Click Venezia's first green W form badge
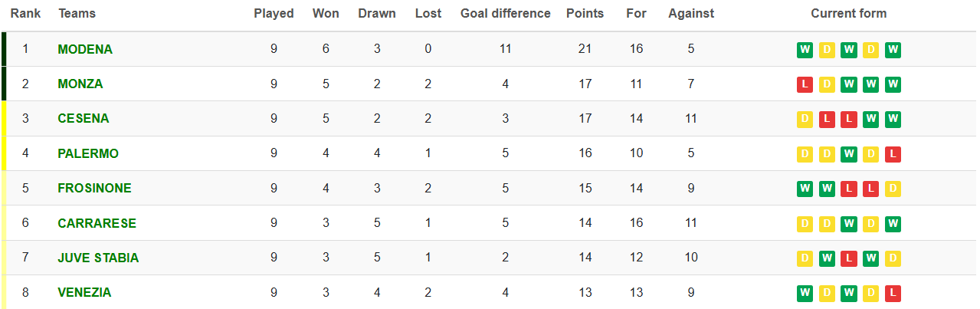This screenshot has width=980, height=309. tap(805, 293)
